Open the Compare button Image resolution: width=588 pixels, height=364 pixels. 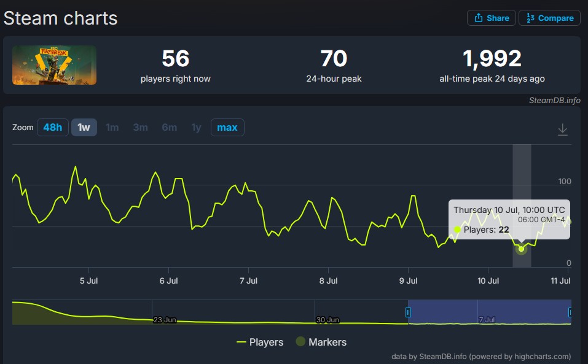click(549, 18)
